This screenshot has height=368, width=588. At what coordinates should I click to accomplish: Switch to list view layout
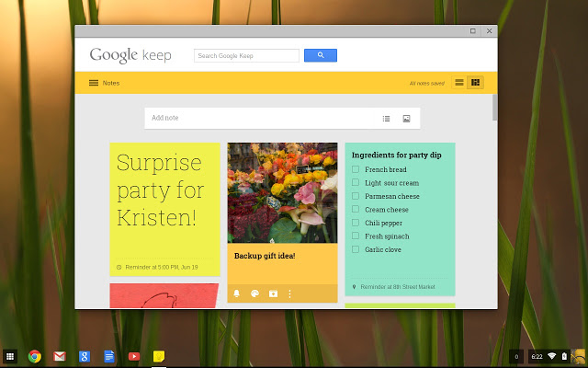point(459,83)
